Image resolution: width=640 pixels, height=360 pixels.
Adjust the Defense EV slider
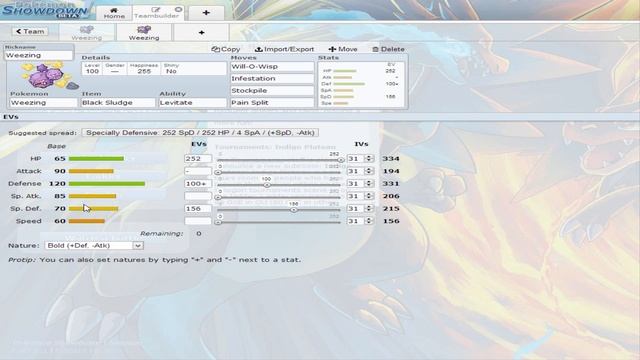tap(280, 185)
